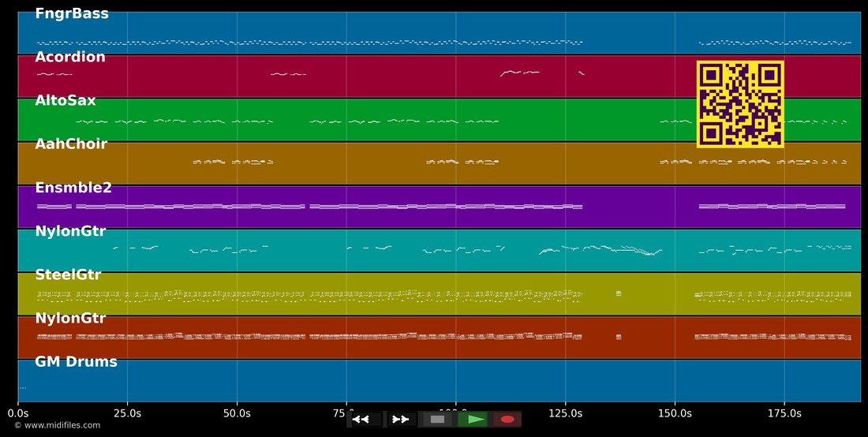Viewport: 868px width, 437px height.
Task: Click the 0.0s time axis label
Action: pos(18,413)
